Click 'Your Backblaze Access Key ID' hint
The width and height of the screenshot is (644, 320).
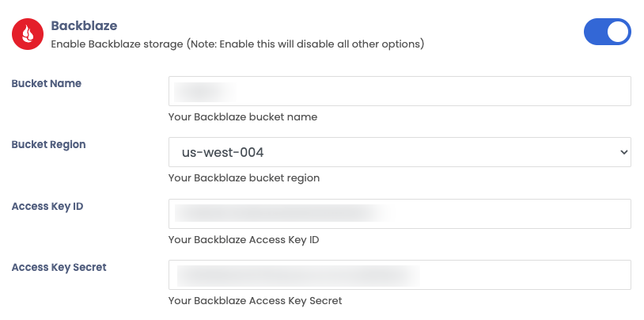tap(244, 239)
